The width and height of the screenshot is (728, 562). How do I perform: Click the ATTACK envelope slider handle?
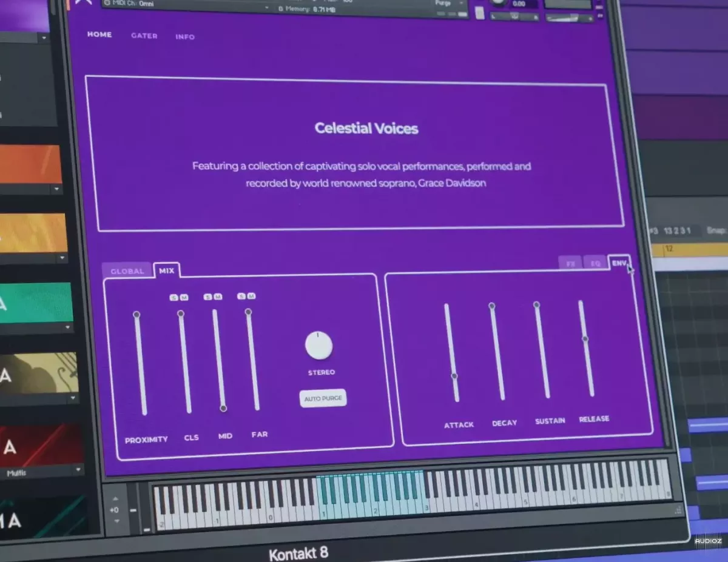click(454, 376)
